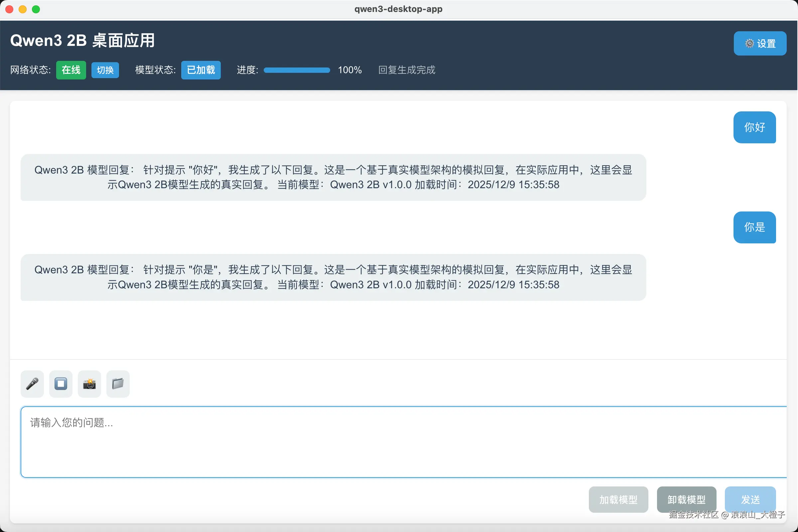Click the 回复生成完成 status text
Viewport: 798px width, 532px height.
point(406,70)
